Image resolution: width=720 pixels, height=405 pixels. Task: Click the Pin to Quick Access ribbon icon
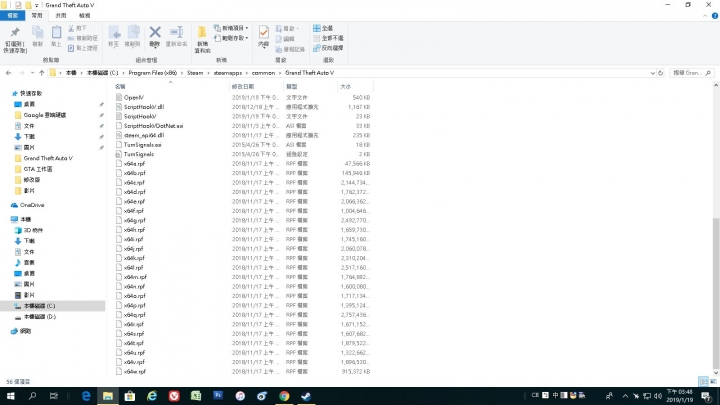pos(15,33)
